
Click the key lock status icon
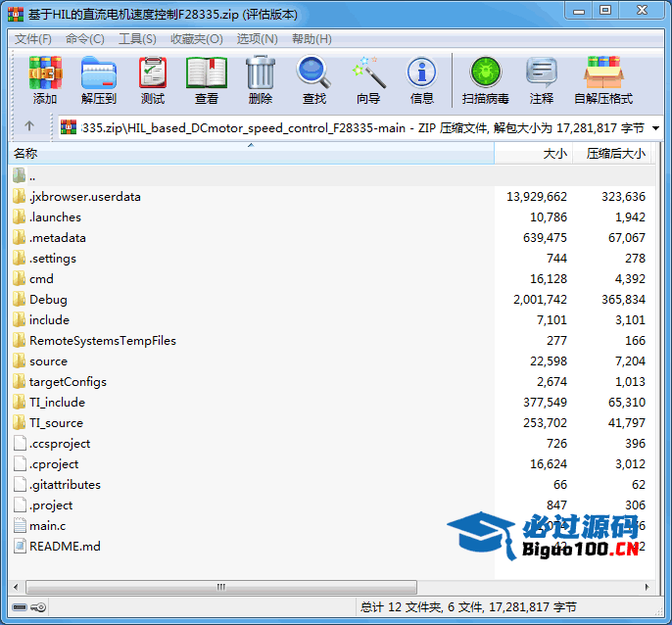(x=39, y=607)
